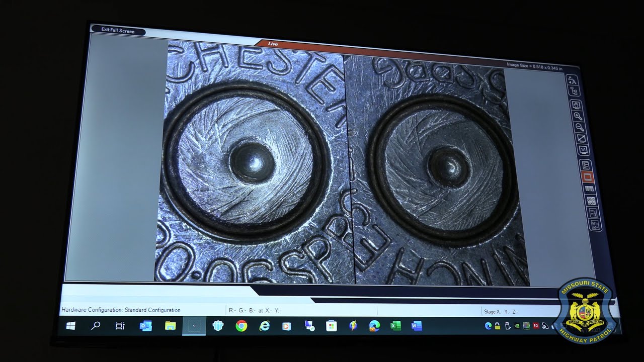The width and height of the screenshot is (644, 362).
Task: Open Outlook from the taskbar
Action: coord(145,326)
